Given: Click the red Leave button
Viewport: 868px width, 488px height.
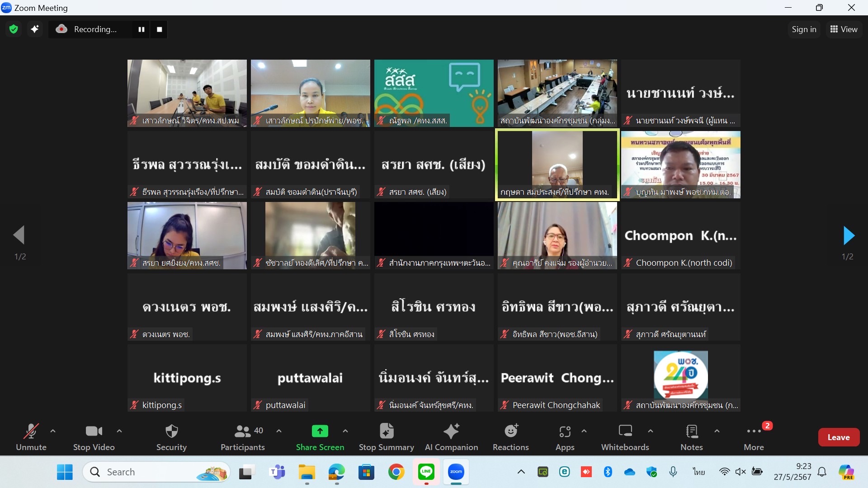Looking at the screenshot, I should (839, 437).
